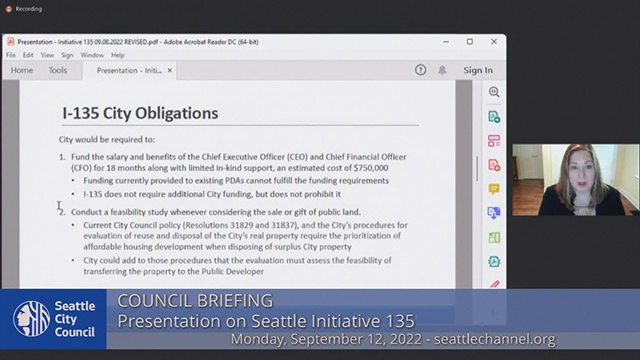The height and width of the screenshot is (360, 640).
Task: Open the Fill & Sign pen tool
Action: pos(494,284)
